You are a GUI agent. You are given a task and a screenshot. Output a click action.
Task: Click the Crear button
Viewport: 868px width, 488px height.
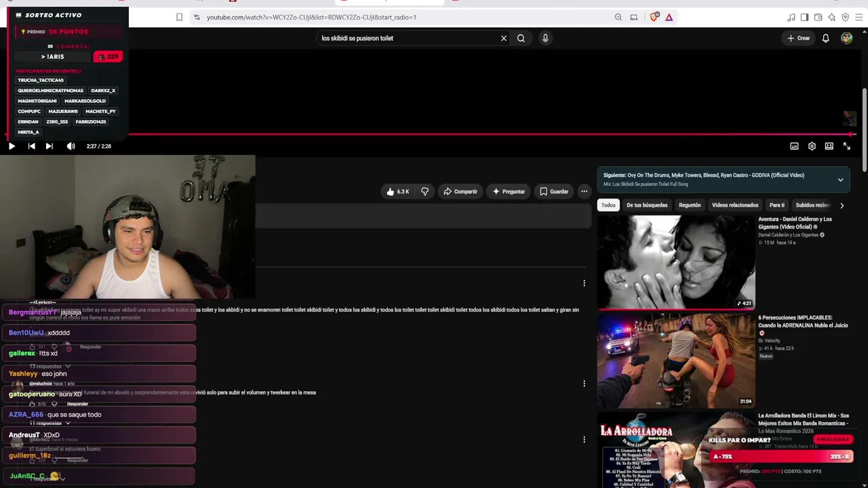pyautogui.click(x=799, y=38)
